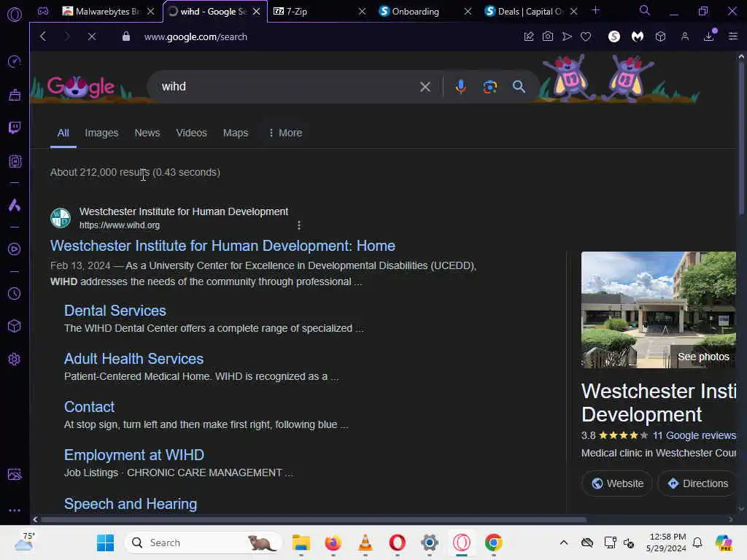Click in the Google search input field

(x=286, y=87)
